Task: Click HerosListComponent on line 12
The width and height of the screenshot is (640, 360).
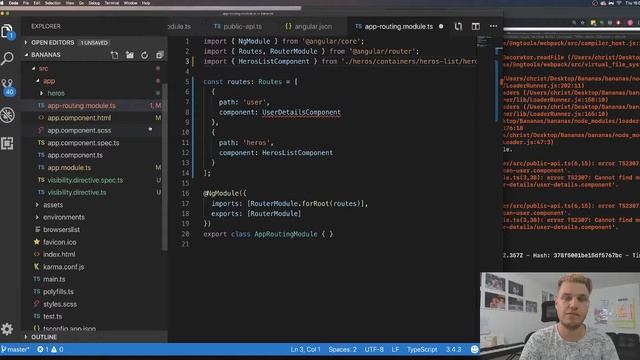Action: coord(297,153)
